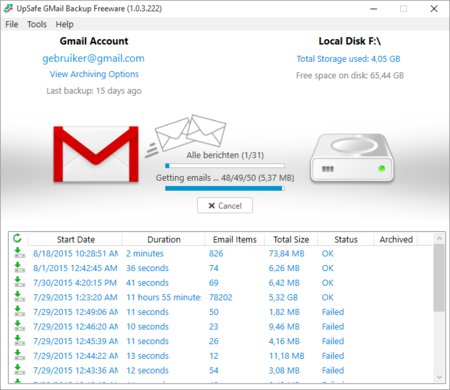Click the 73,84 MB total size cell
The height and width of the screenshot is (390, 450).
(287, 253)
